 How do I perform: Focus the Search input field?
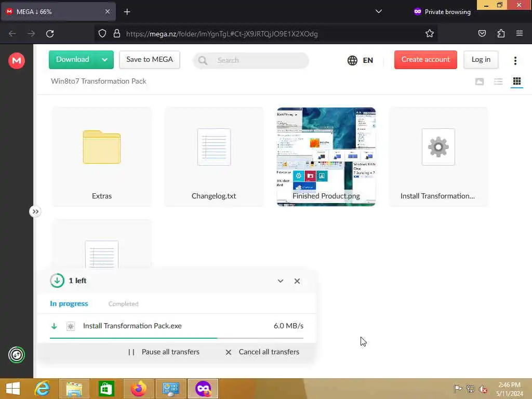pyautogui.click(x=251, y=60)
